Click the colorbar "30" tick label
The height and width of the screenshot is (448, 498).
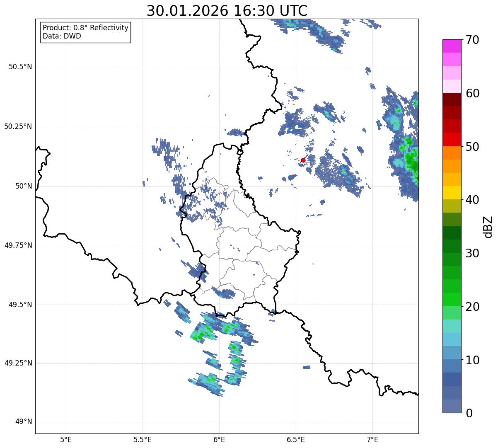click(x=472, y=253)
